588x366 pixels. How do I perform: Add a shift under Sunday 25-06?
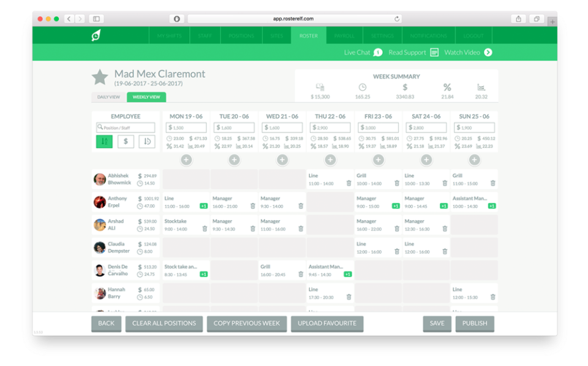click(x=474, y=159)
